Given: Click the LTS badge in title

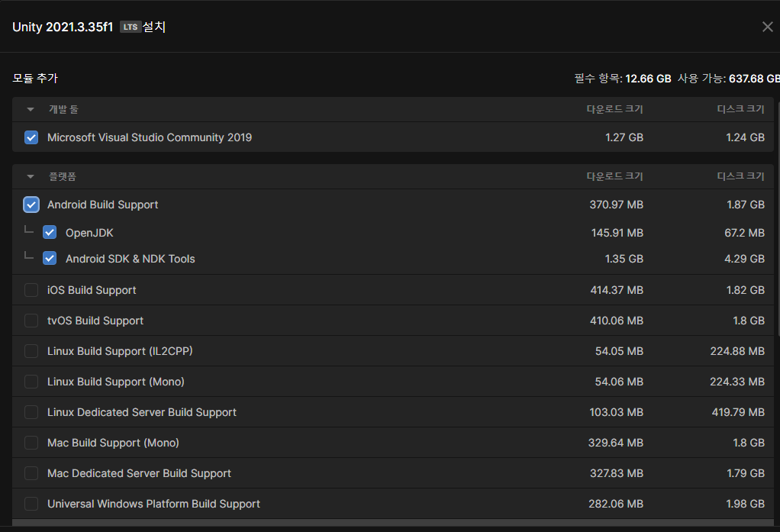Looking at the screenshot, I should pyautogui.click(x=131, y=27).
